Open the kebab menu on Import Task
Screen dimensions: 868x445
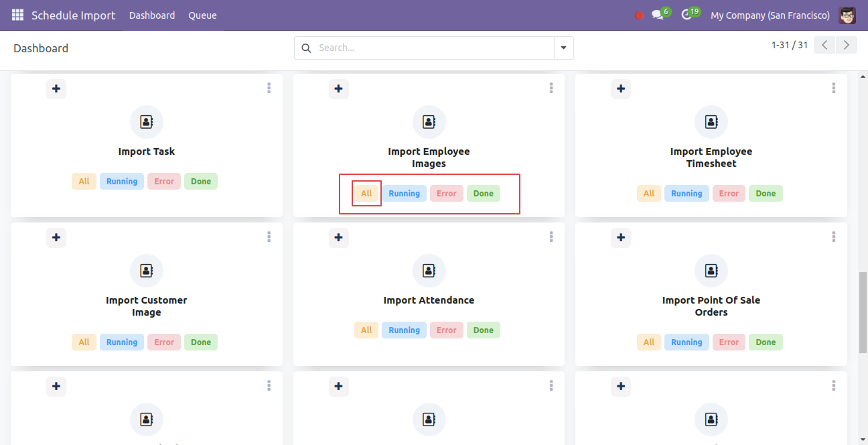(x=269, y=88)
